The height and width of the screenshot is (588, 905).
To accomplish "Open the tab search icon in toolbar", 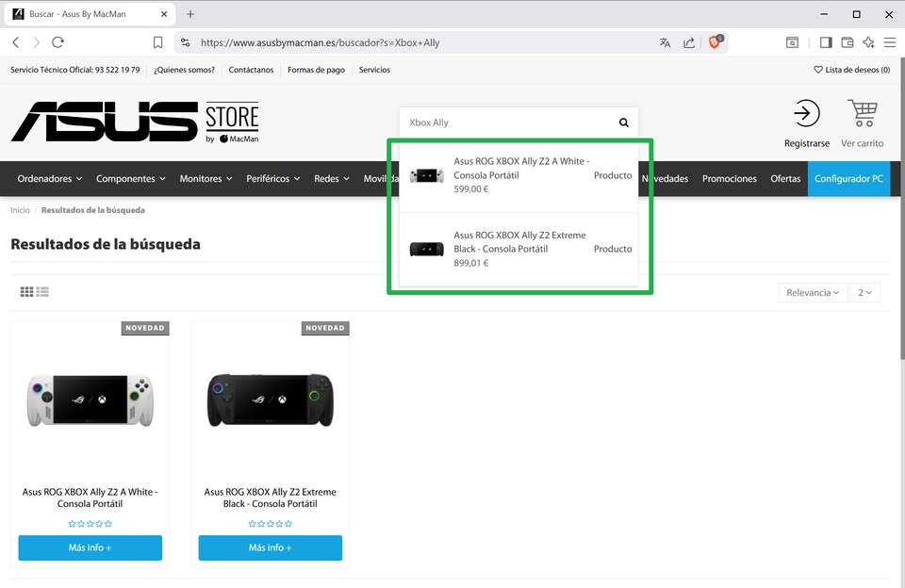I will click(x=793, y=42).
